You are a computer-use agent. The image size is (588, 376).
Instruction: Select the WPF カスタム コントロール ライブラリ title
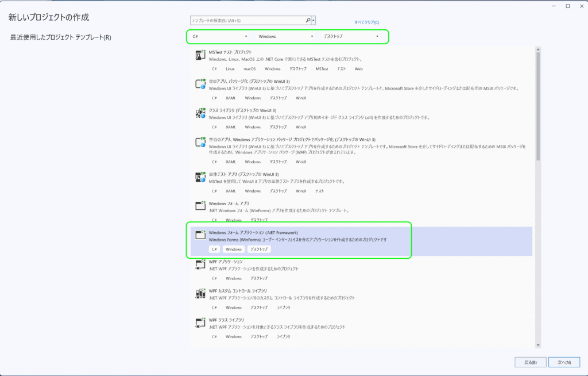point(238,291)
